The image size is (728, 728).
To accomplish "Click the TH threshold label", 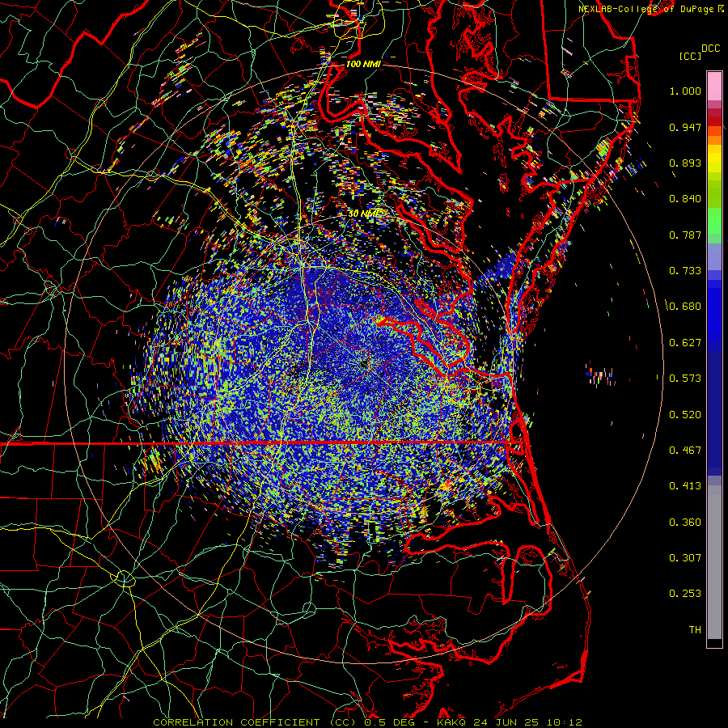I will coord(695,630).
